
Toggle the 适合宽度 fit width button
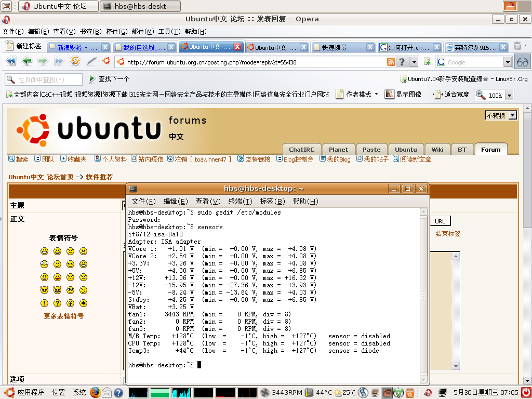pyautogui.click(x=451, y=95)
